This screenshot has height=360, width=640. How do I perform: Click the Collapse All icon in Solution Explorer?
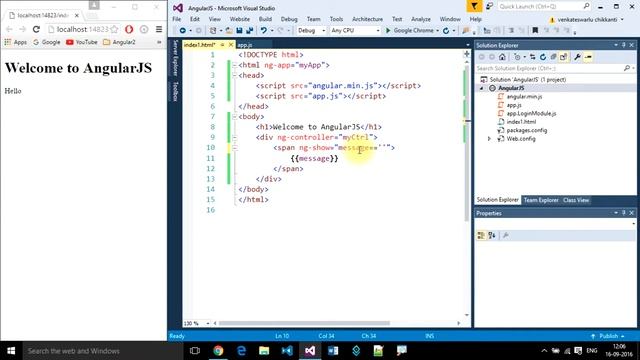[553, 57]
